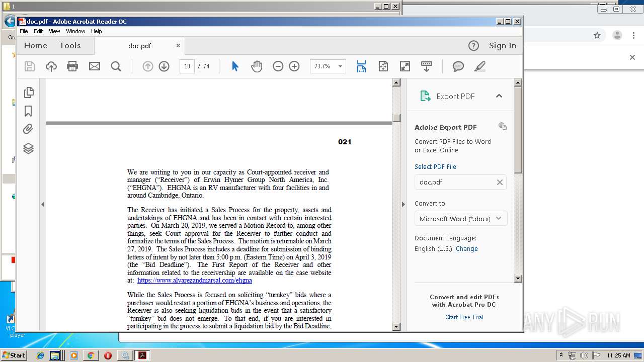The height and width of the screenshot is (362, 644).
Task: Click the Change document language link
Action: coord(467,248)
